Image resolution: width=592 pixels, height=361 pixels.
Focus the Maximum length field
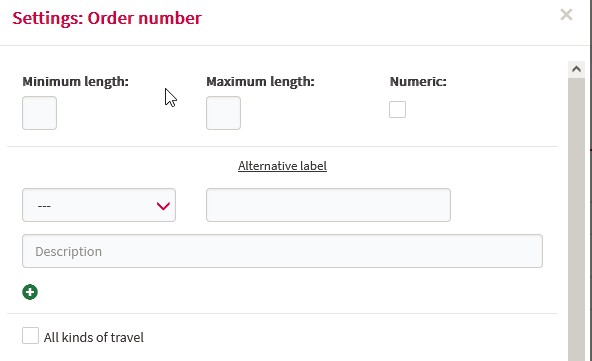(224, 113)
